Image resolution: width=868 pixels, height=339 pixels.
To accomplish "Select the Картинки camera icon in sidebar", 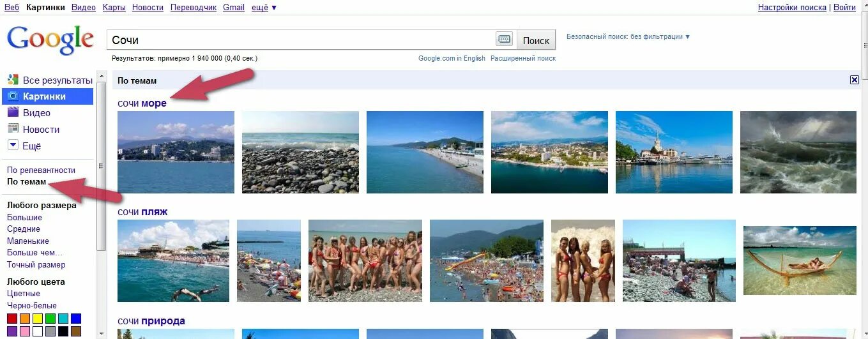I will coord(13,96).
